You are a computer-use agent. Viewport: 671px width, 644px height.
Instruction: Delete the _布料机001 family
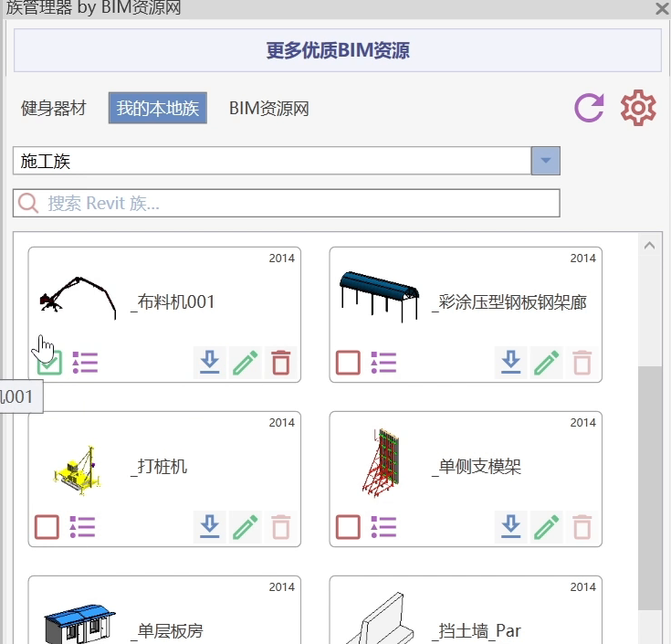pos(281,363)
